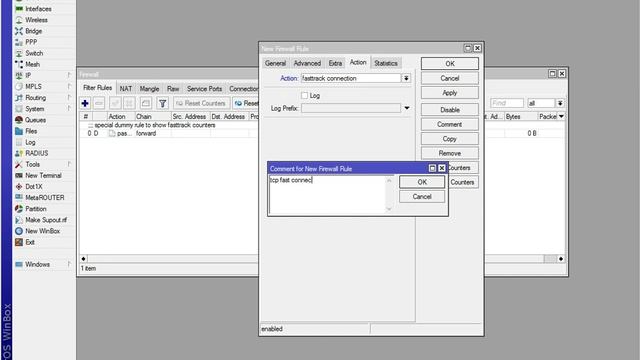Expand the IP submenu arrow
The image size is (640, 360).
[x=69, y=75]
